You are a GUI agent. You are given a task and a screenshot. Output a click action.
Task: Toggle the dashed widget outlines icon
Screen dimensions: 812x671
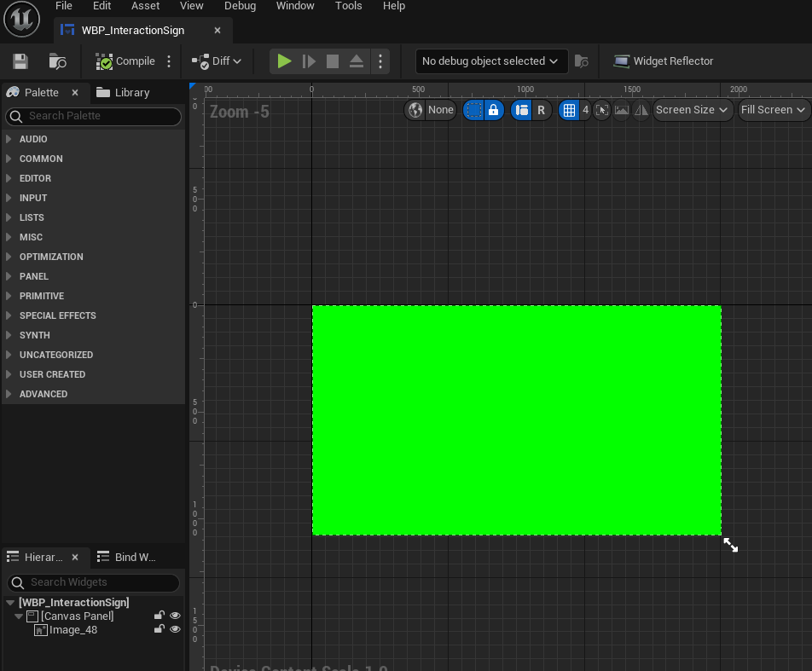474,110
